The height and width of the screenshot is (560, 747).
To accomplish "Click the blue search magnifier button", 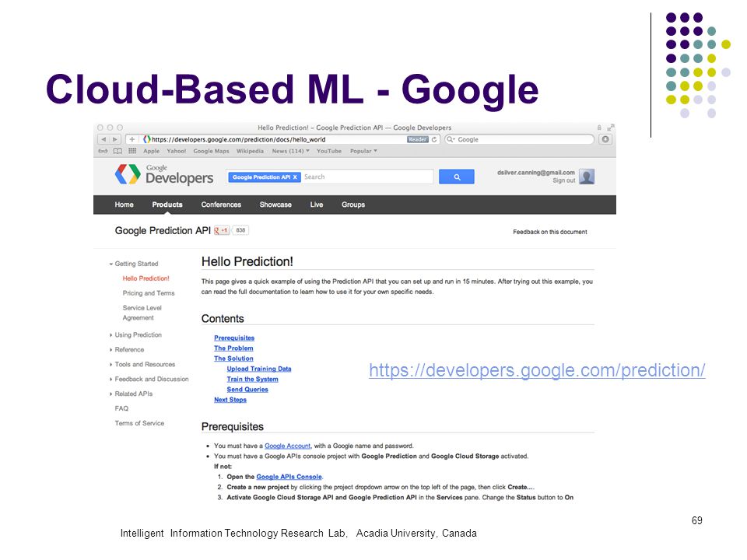I will 457,177.
